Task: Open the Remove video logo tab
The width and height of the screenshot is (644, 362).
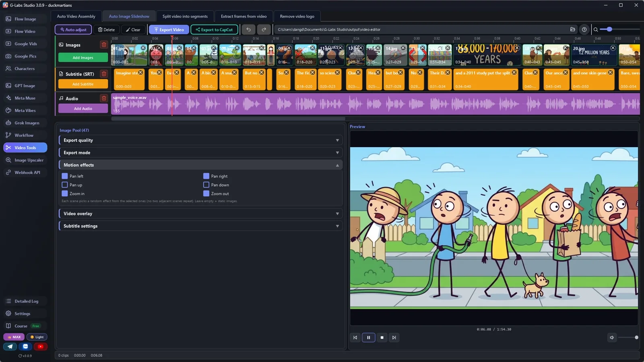Action: click(297, 16)
